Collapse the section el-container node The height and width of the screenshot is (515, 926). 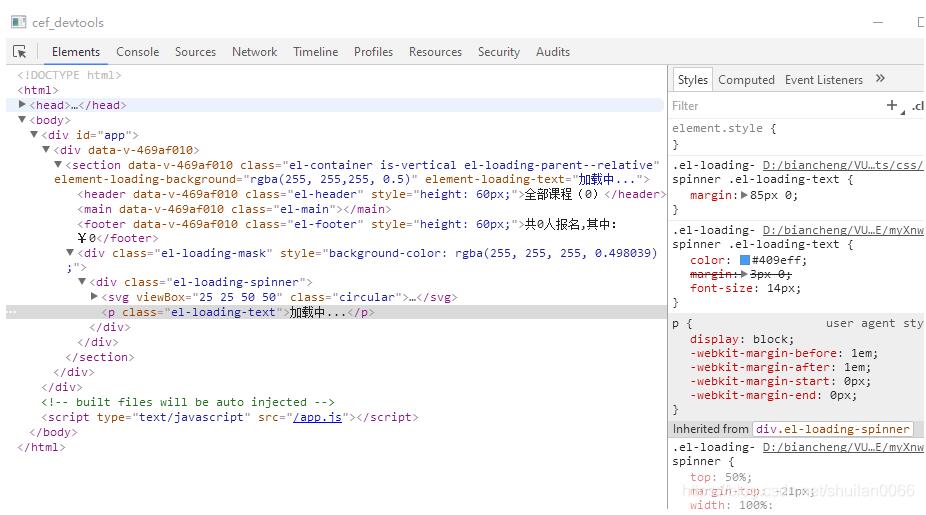pos(58,164)
